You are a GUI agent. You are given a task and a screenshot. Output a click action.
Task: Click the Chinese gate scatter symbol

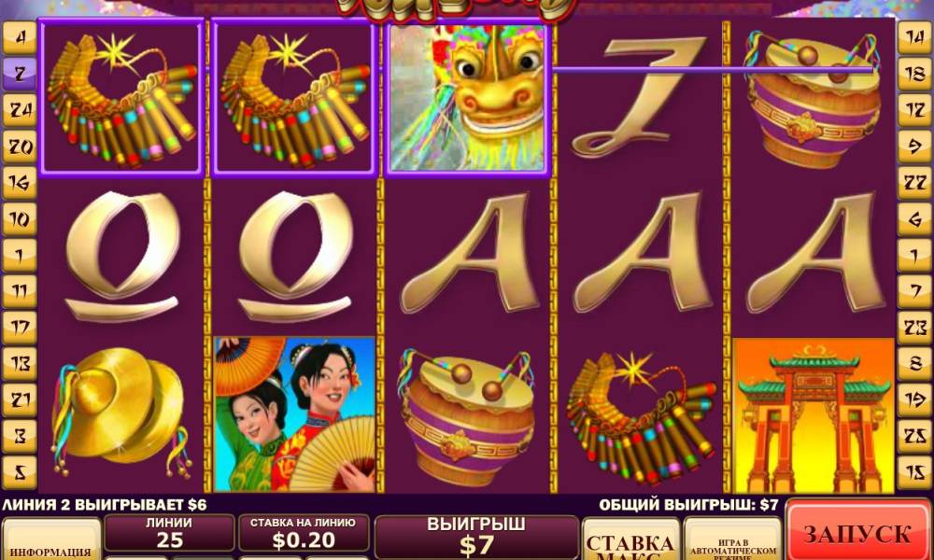[814, 415]
